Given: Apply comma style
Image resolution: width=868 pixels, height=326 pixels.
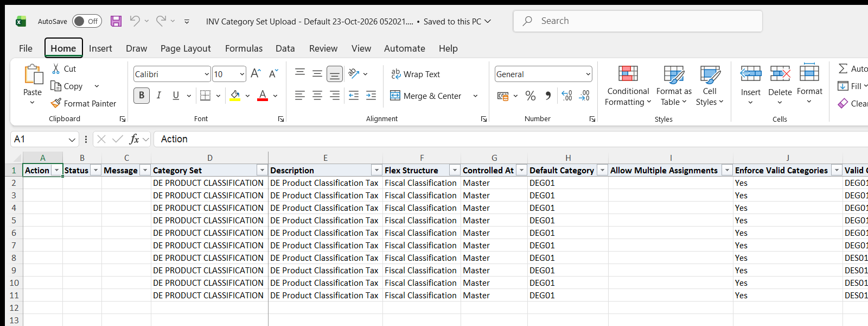Looking at the screenshot, I should (548, 96).
